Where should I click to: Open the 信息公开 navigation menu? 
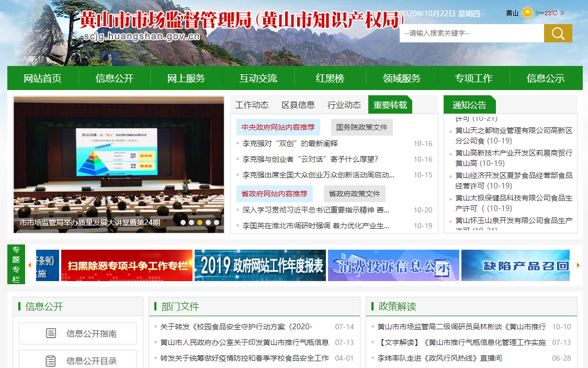coord(115,78)
